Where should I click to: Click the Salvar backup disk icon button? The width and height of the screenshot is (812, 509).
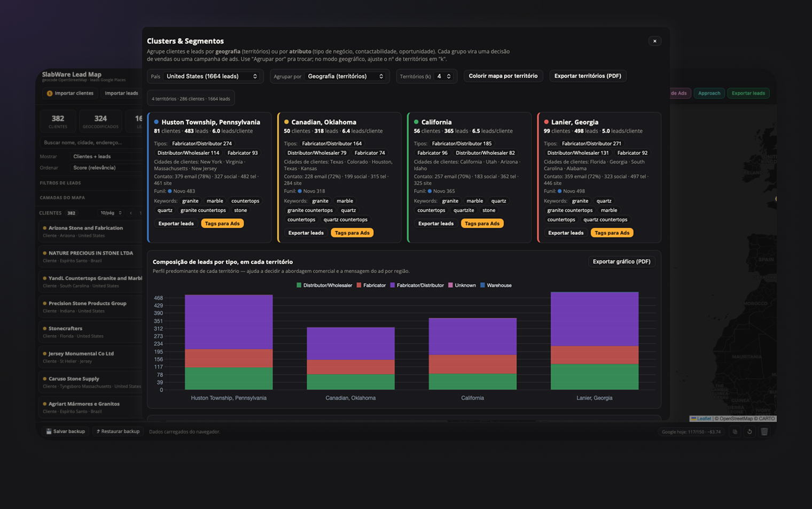(x=65, y=431)
